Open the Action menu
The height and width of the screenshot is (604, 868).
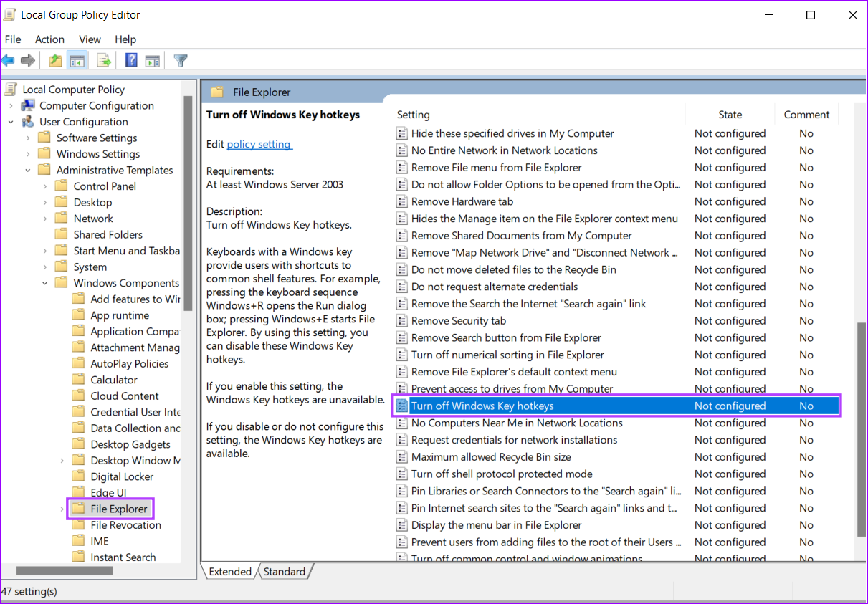tap(49, 39)
